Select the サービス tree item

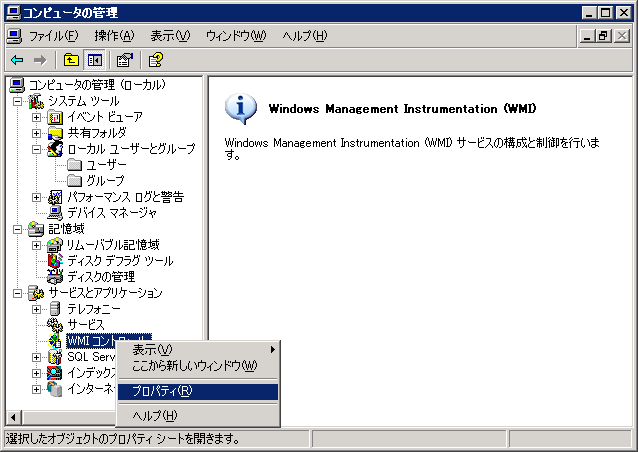click(x=85, y=325)
